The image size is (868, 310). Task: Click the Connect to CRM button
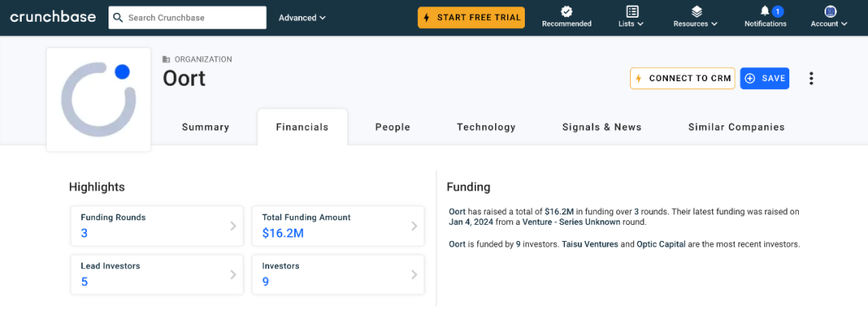[x=682, y=79]
